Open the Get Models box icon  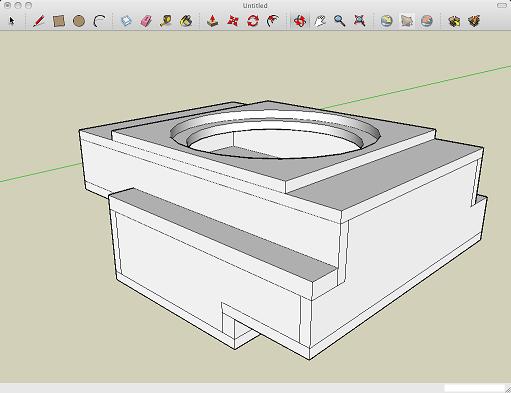click(x=454, y=21)
